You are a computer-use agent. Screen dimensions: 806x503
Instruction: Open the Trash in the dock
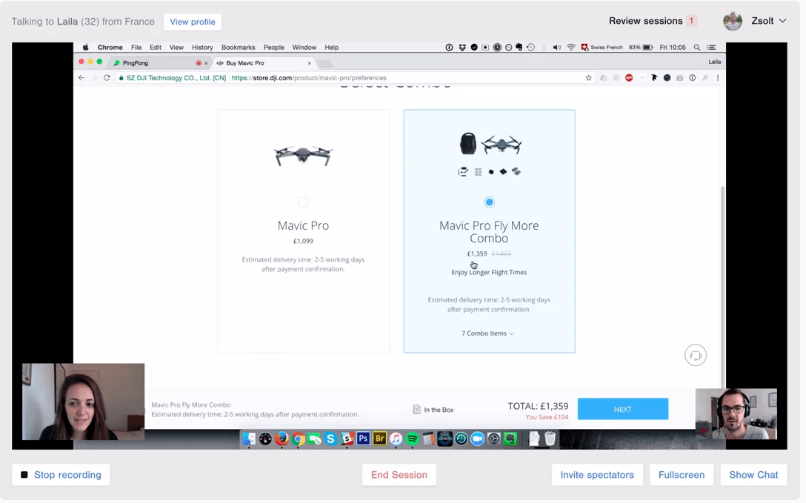point(550,439)
